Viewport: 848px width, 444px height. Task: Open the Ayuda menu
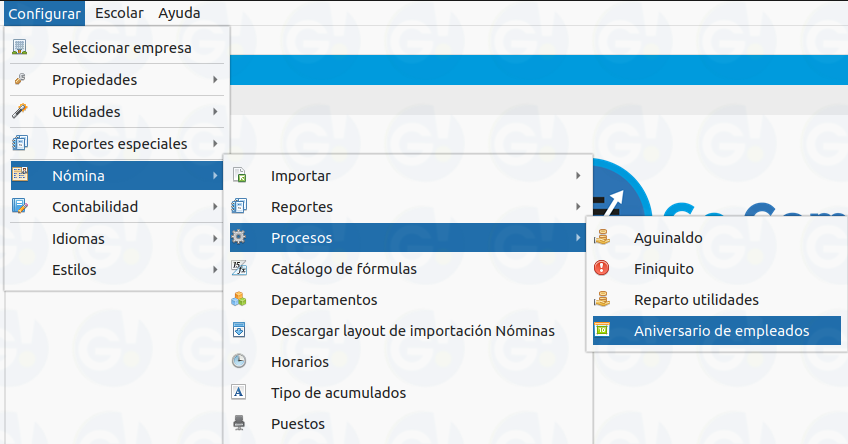click(179, 13)
